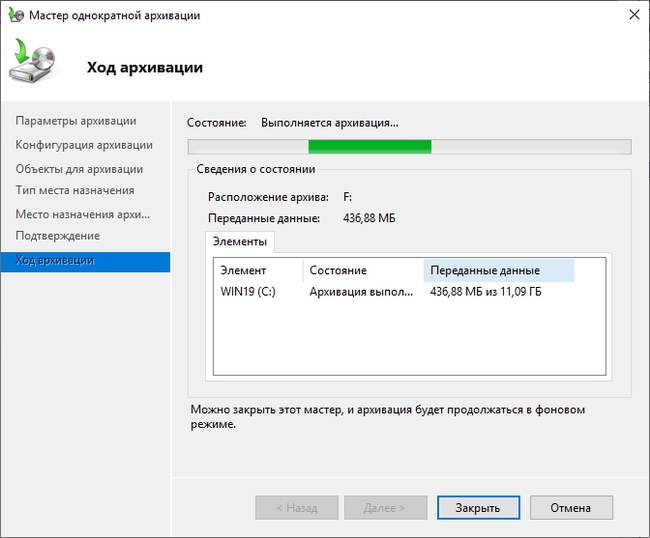Screen dimensions: 650x538
Task: Click the Далее button
Action: [385, 508]
